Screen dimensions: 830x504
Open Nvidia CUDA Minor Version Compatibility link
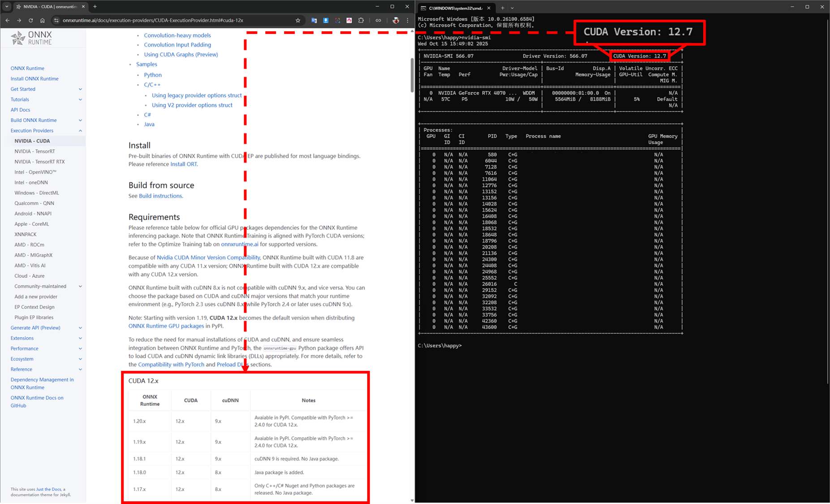coord(208,258)
